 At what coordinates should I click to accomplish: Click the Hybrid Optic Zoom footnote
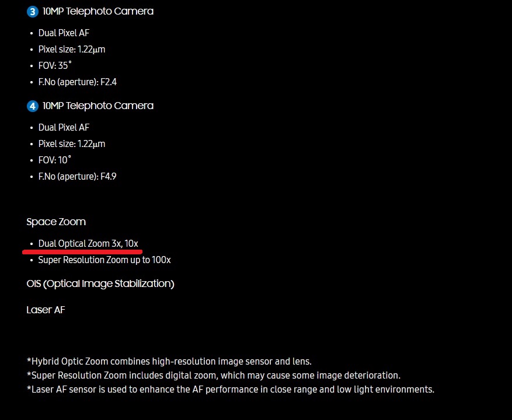(169, 361)
